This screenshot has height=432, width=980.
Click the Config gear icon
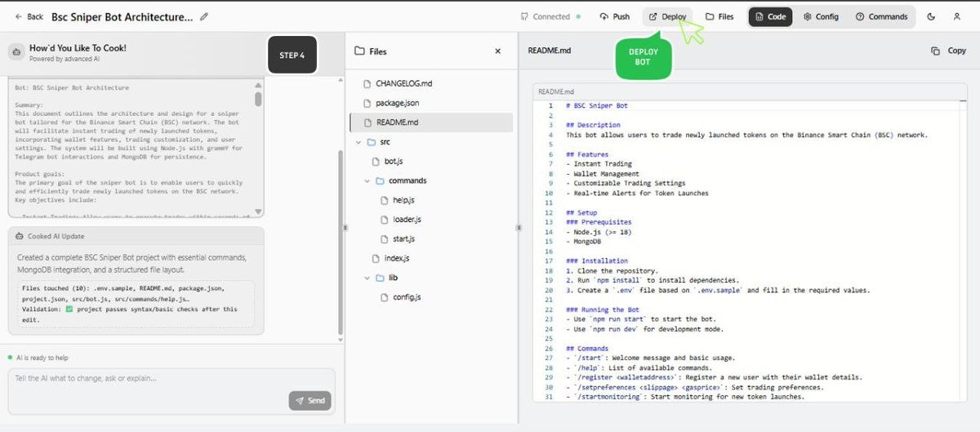(x=807, y=16)
